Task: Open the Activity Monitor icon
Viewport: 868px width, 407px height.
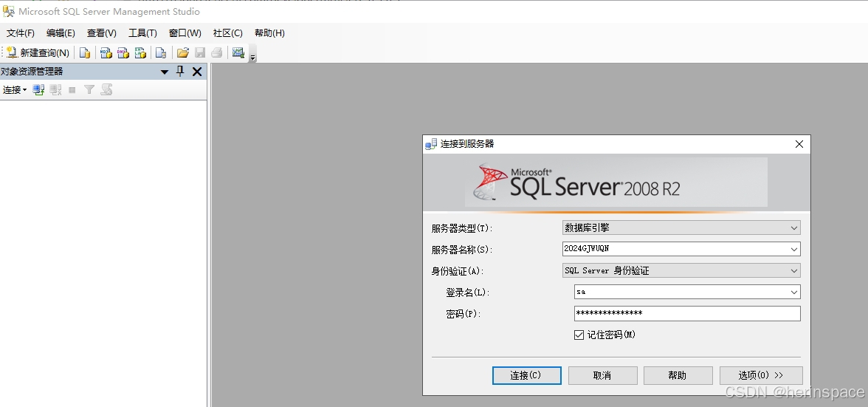Action: 238,52
